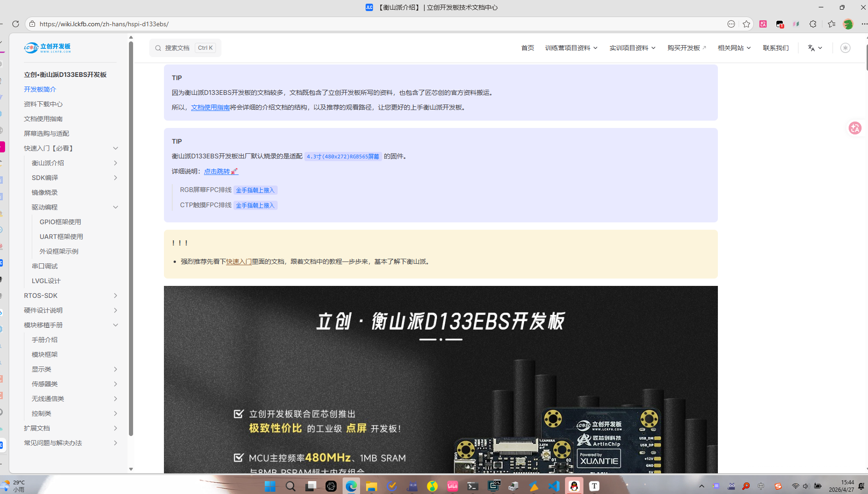Screen dimensions: 868x494
Task: Open 镜像烧录 in the sidebar
Action: (x=45, y=192)
